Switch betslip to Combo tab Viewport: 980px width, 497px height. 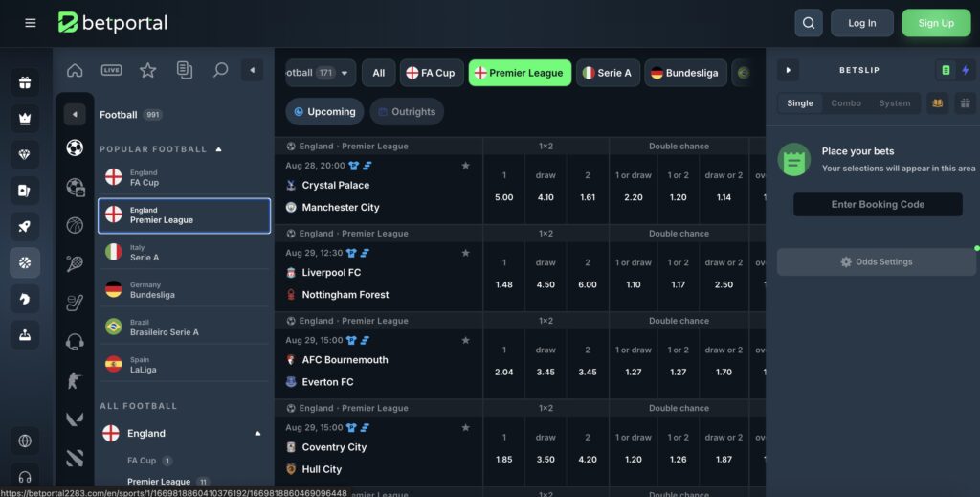tap(846, 103)
